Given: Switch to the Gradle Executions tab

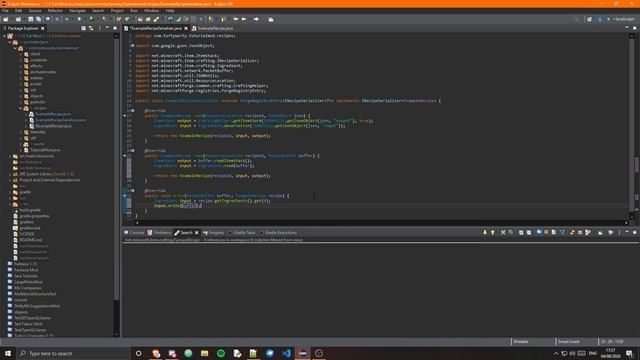Looking at the screenshot, I should (x=278, y=233).
